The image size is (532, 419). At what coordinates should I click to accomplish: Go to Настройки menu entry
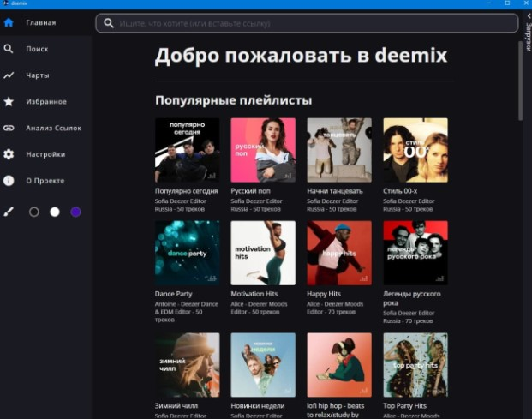pos(45,154)
